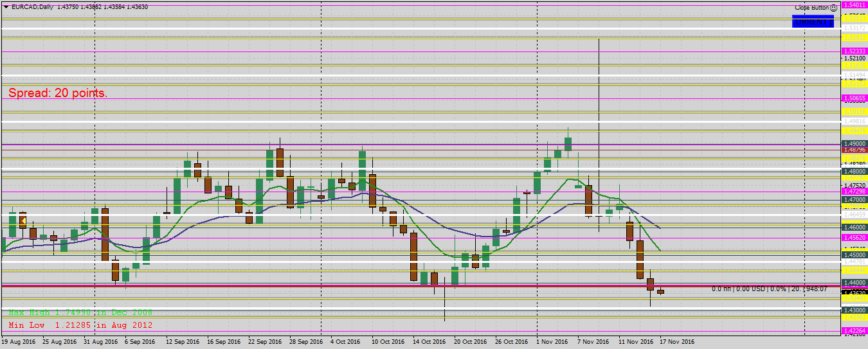Viewport: 868px width, 349px height.
Task: Click the 1.43000 price axis label
Action: (854, 310)
